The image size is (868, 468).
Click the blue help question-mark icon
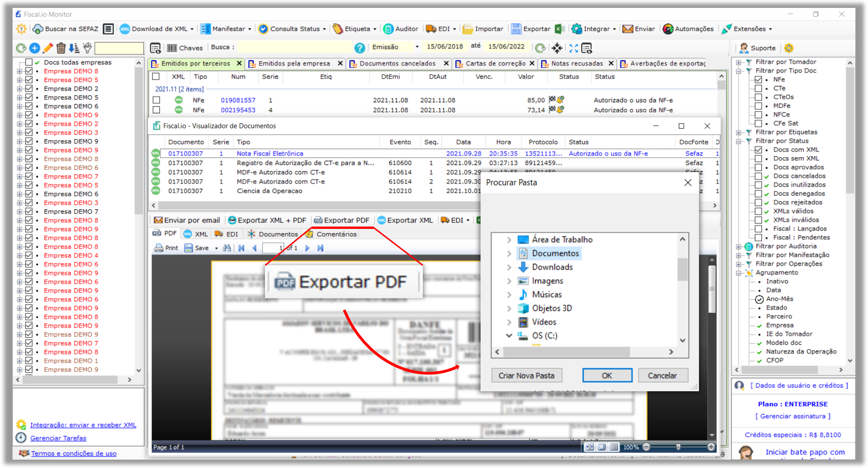click(359, 48)
